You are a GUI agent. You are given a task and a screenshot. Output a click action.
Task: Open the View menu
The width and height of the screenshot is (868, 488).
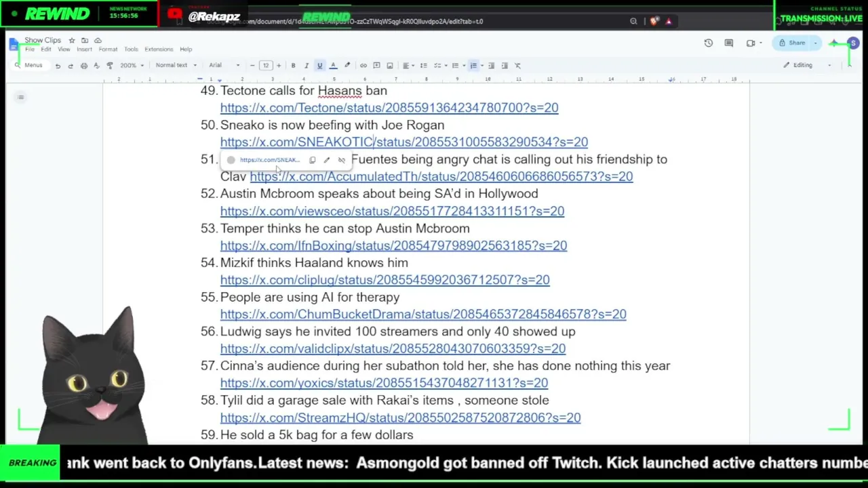pos(64,49)
